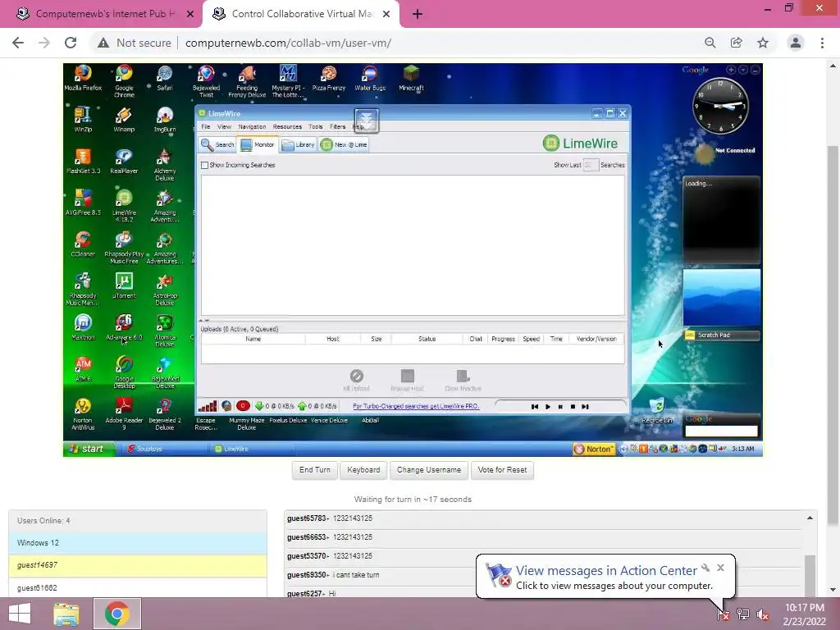Open the Mozilla Firefox desktop icon
840x630 pixels.
point(83,78)
